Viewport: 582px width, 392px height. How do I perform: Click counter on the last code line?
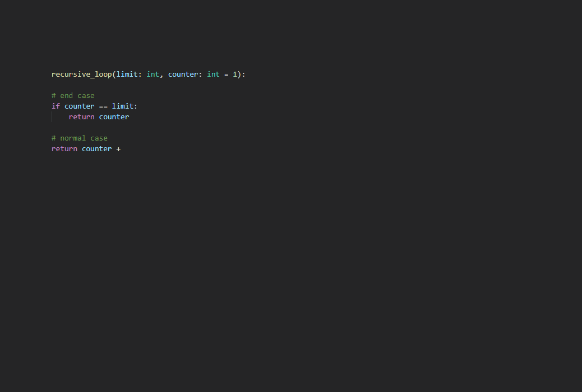(96, 149)
